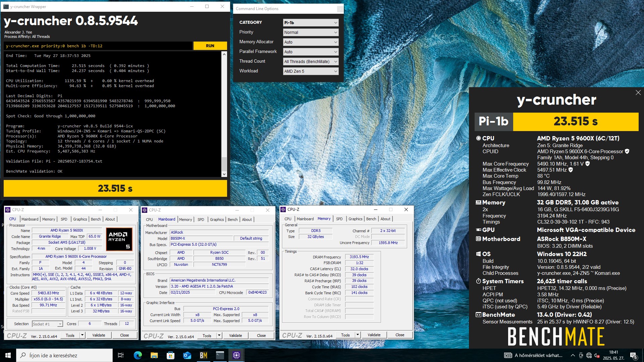Switch to Mainboard tab in the first CPU-Z window

(30, 219)
